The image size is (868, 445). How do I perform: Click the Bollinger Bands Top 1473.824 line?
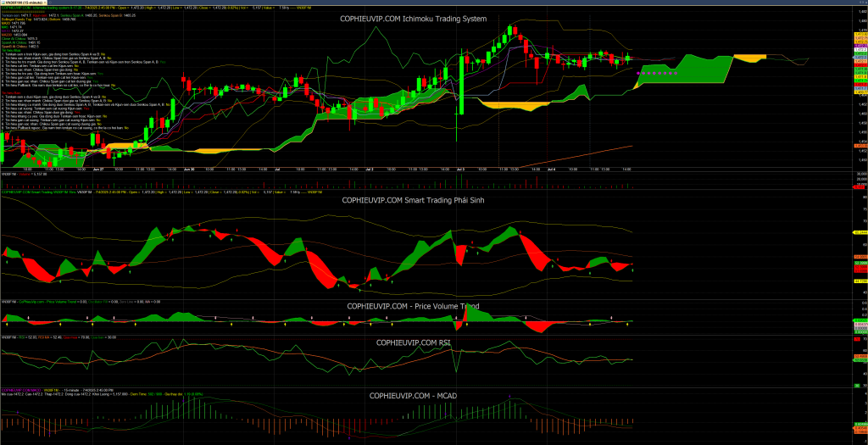click(39, 19)
